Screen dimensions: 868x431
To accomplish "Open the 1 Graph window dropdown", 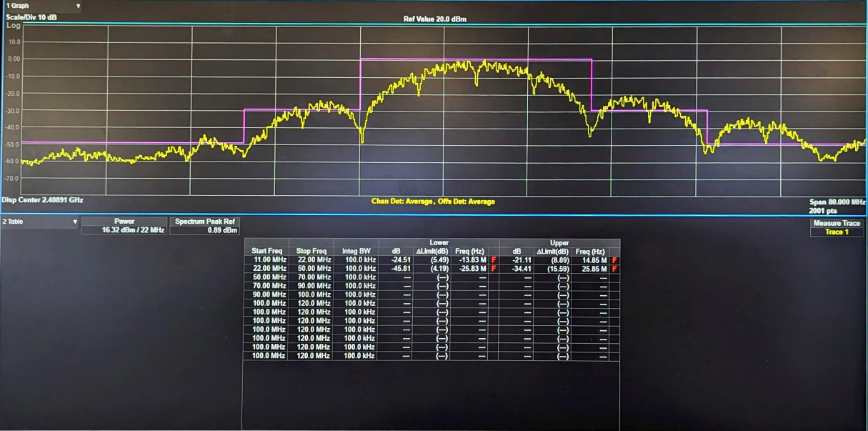I will [77, 6].
